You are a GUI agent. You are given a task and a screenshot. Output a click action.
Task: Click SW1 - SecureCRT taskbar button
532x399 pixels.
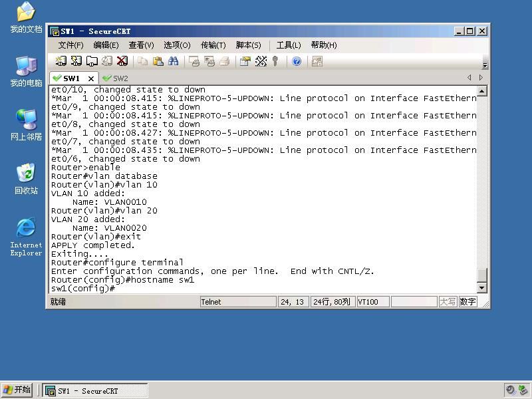point(95,390)
